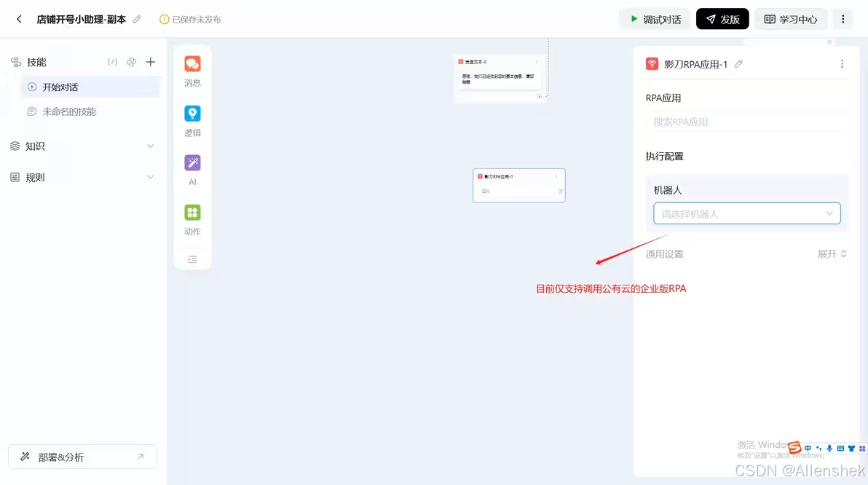
Task: Toggle the 中 Chinese input mode indicator
Action: click(808, 449)
